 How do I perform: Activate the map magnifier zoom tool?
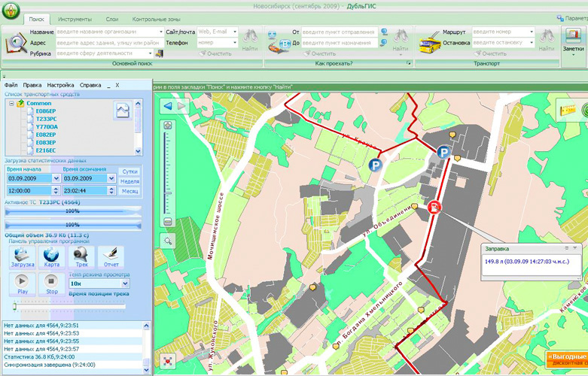168,241
